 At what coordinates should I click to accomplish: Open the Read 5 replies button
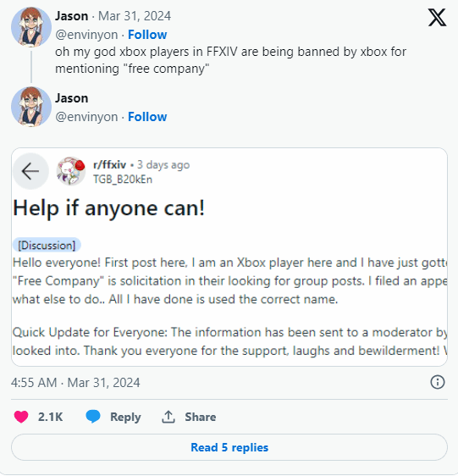(x=229, y=447)
